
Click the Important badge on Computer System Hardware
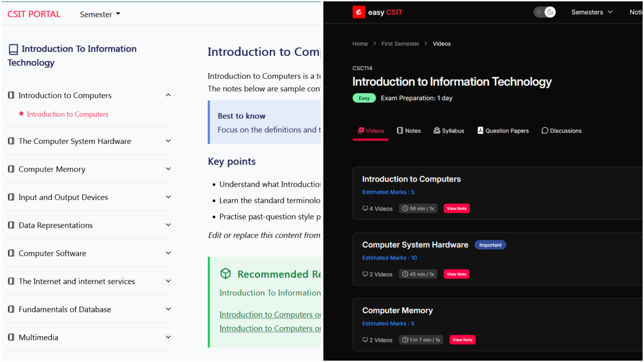pyautogui.click(x=490, y=245)
